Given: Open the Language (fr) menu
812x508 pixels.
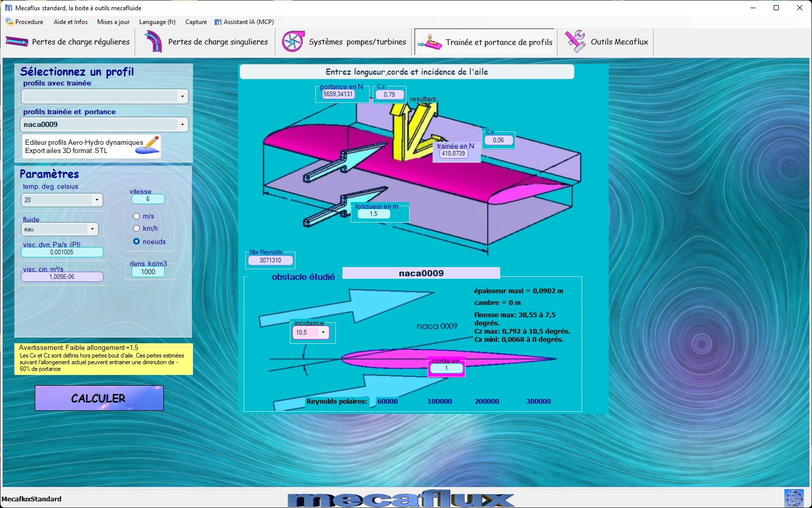Looking at the screenshot, I should point(157,22).
